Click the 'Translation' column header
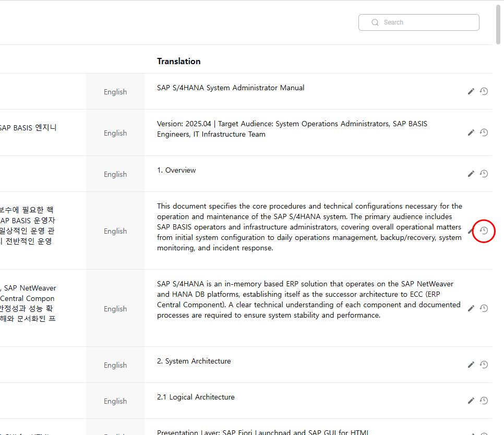The height and width of the screenshot is (435, 504). coord(178,61)
